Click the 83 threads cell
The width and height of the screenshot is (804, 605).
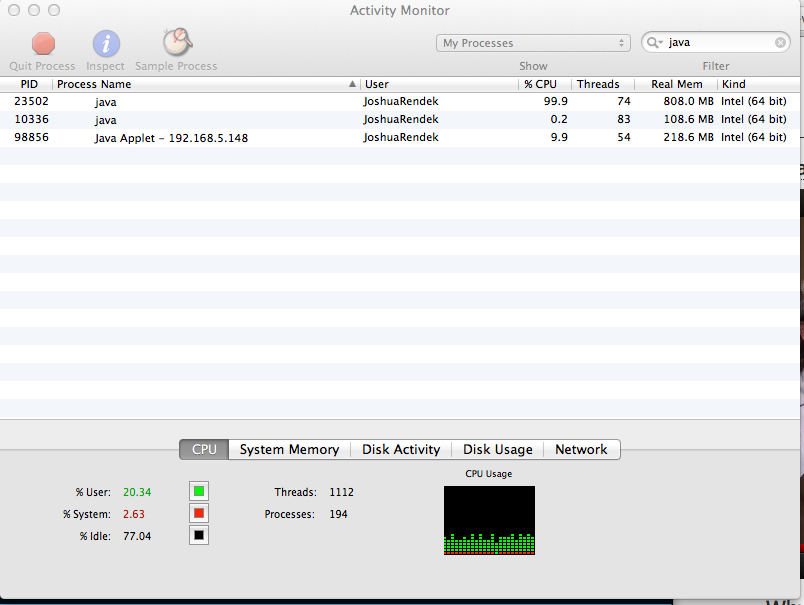624,119
